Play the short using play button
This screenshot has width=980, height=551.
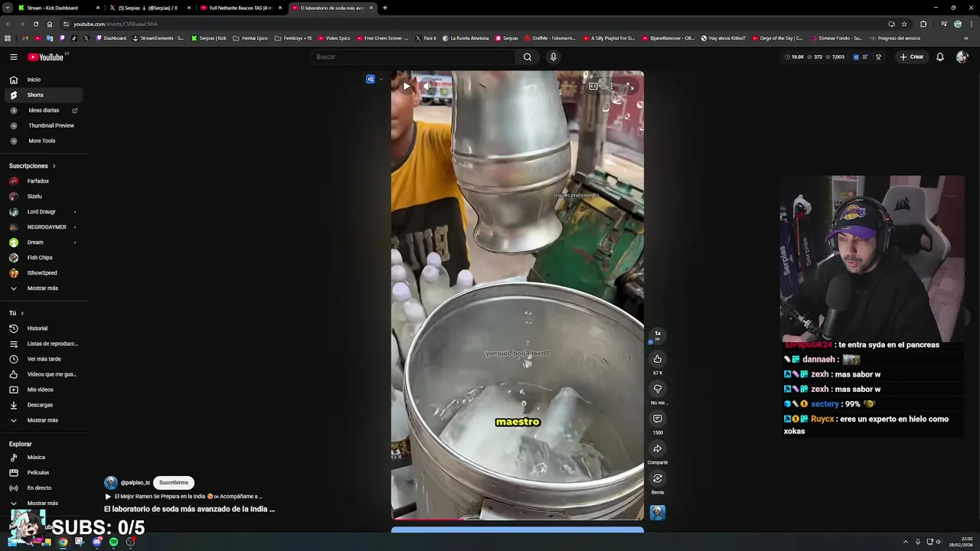coord(407,86)
